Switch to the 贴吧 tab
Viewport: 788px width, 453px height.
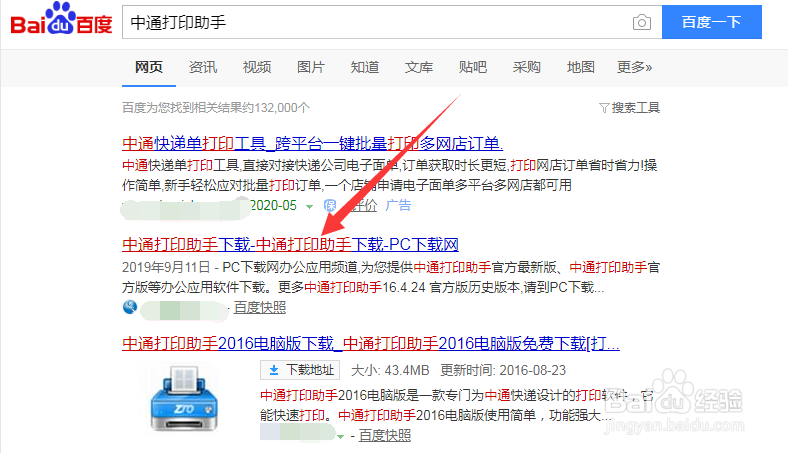(x=473, y=67)
